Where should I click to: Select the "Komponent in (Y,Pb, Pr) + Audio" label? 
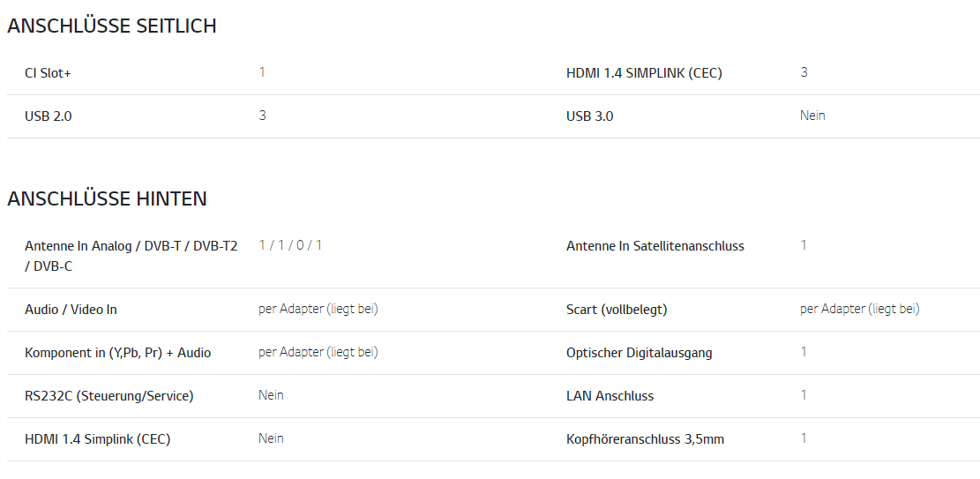117,353
